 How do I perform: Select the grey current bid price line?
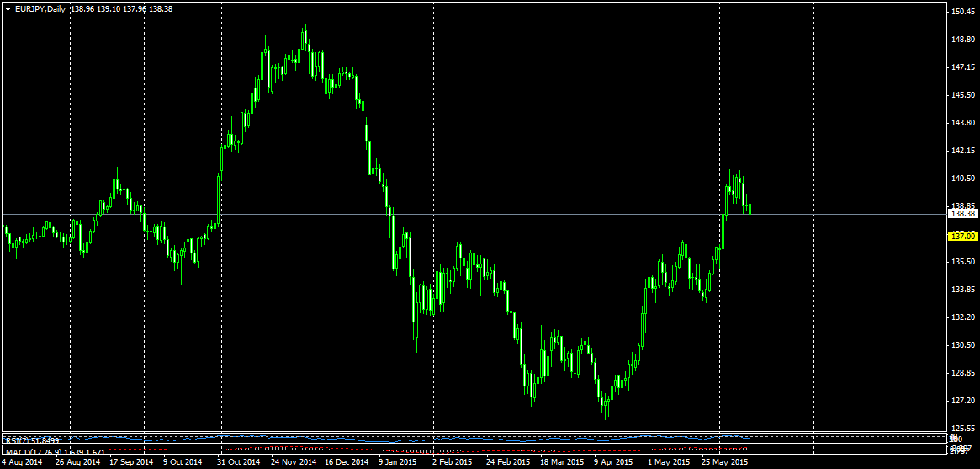pyautogui.click(x=475, y=214)
